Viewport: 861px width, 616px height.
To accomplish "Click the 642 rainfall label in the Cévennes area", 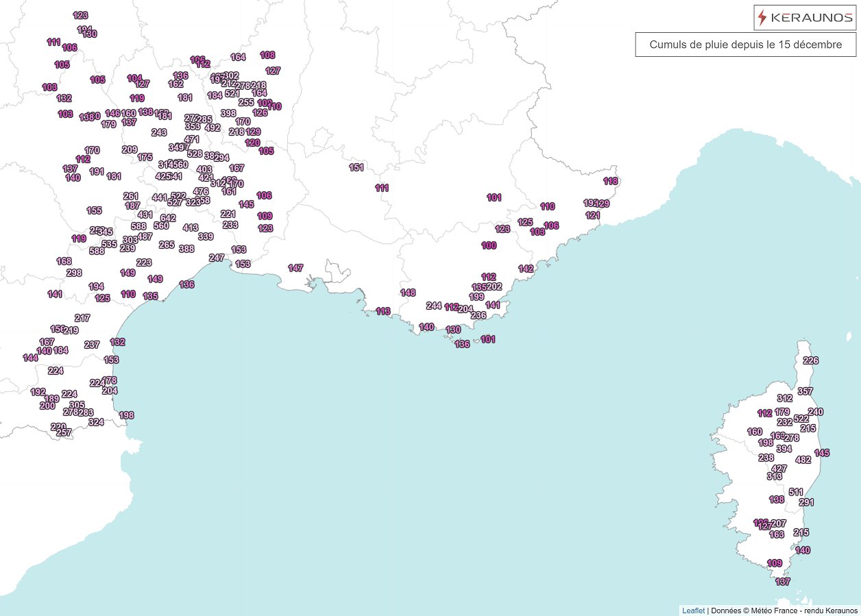I will pos(167,217).
